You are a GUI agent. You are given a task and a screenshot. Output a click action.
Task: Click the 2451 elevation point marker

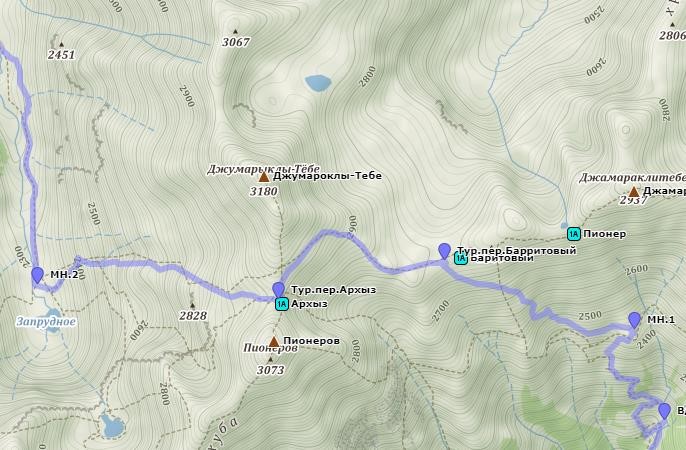click(61, 44)
